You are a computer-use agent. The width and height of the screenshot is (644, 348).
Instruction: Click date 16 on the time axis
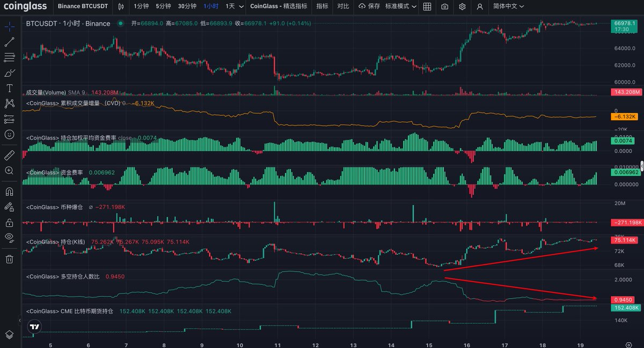[467, 344]
